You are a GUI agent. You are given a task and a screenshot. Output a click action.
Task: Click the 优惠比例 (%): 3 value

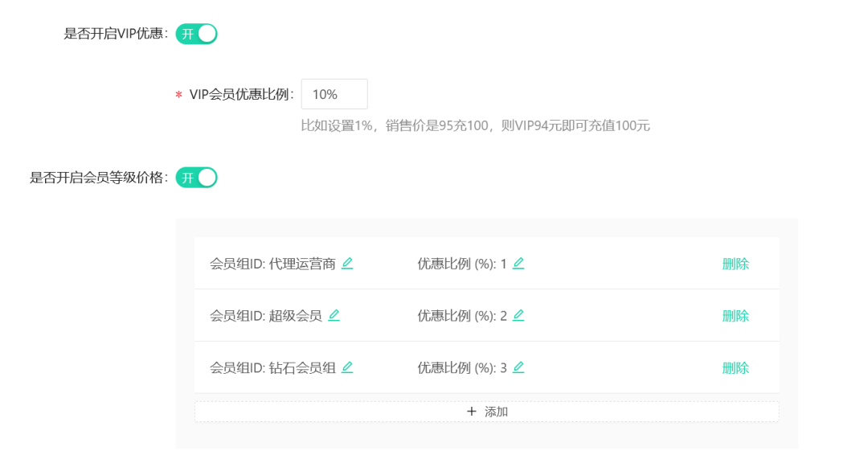pyautogui.click(x=461, y=368)
